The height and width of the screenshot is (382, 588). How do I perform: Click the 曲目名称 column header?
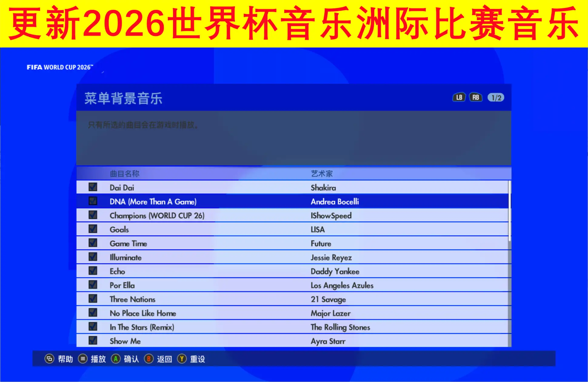click(x=125, y=174)
